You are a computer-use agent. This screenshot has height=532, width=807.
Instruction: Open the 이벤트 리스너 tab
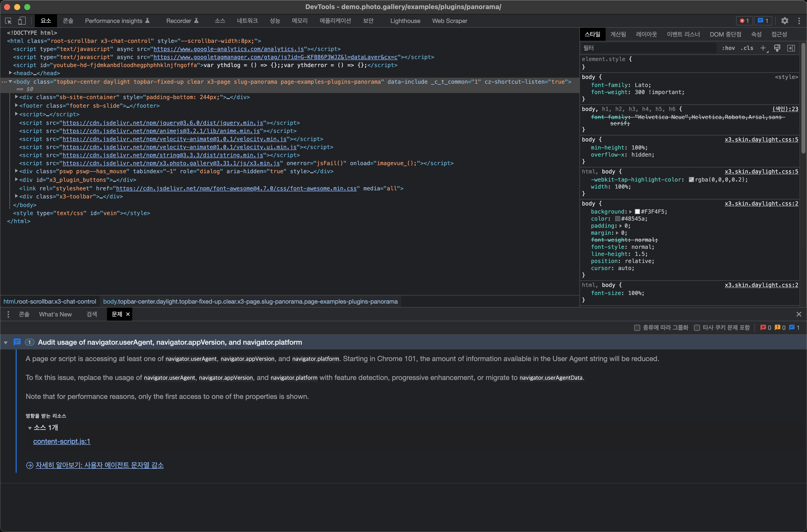pos(683,34)
